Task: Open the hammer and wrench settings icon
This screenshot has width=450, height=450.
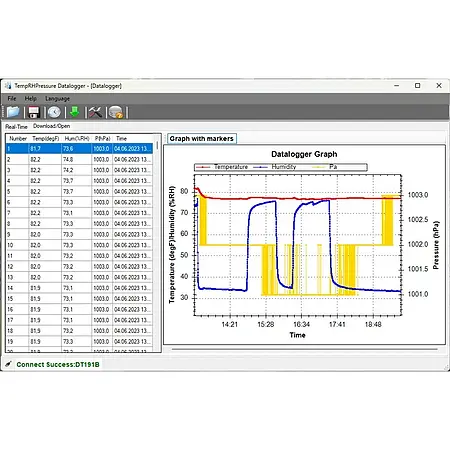Action: tap(95, 112)
